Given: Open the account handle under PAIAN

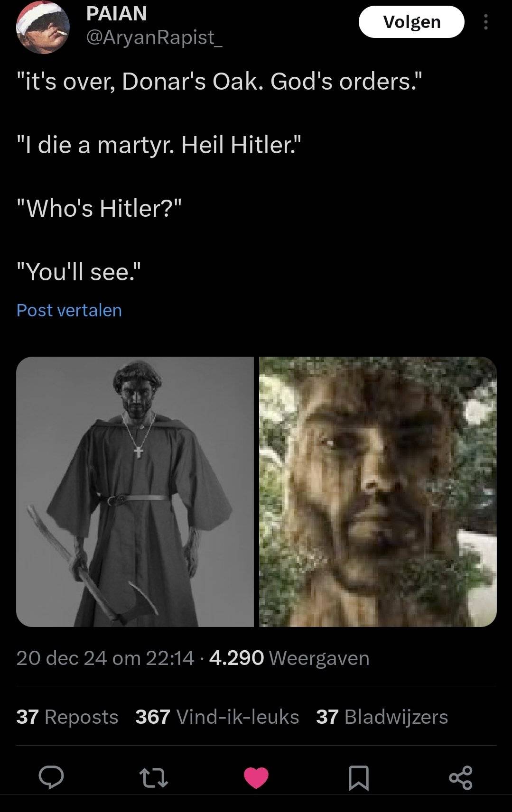Looking at the screenshot, I should tap(154, 37).
